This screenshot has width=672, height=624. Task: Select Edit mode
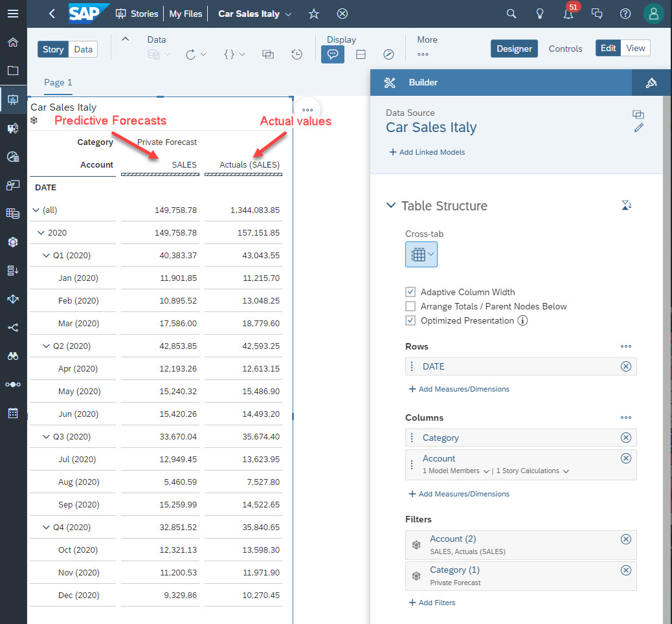pos(608,48)
